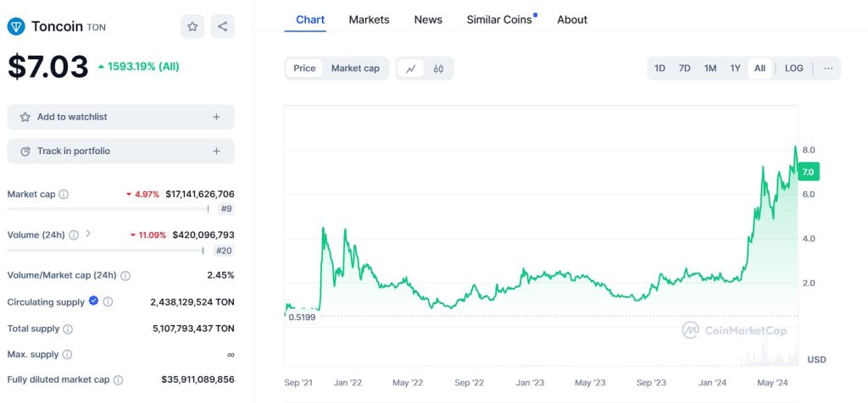Click the 1593.19% (All) change text

point(143,67)
